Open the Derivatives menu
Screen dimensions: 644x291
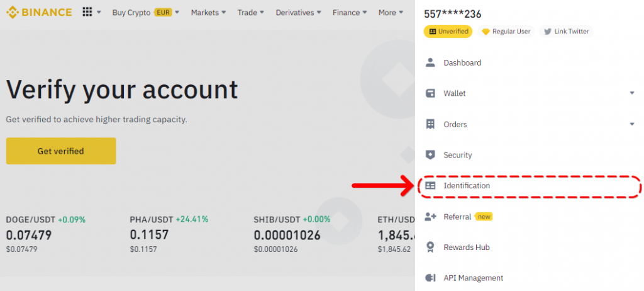298,13
